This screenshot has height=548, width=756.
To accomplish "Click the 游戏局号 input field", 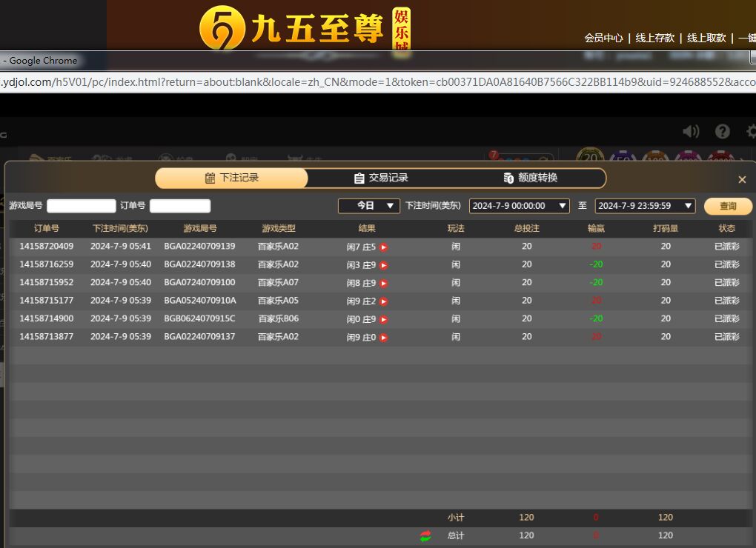I will pos(82,206).
